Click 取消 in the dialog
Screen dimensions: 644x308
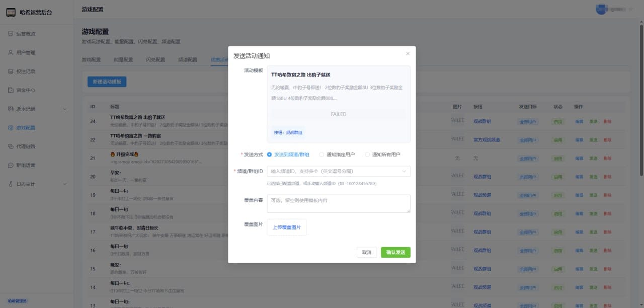click(x=367, y=252)
